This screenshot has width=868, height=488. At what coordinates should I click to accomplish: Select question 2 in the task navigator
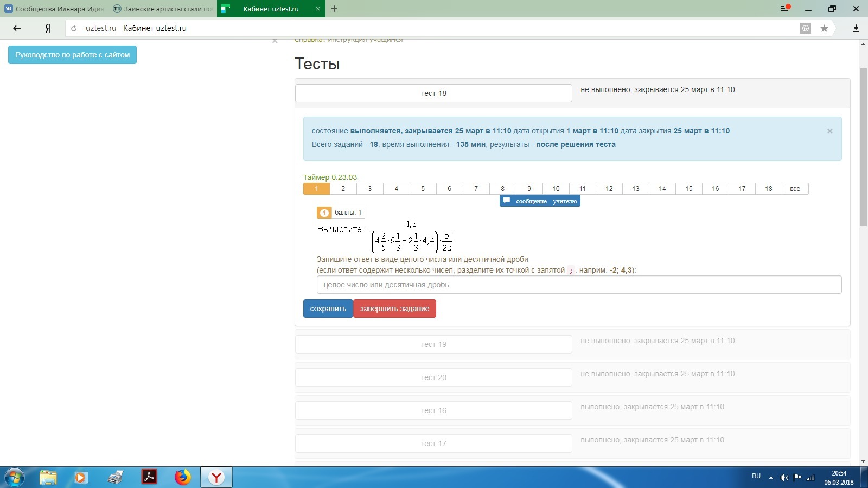(343, 189)
